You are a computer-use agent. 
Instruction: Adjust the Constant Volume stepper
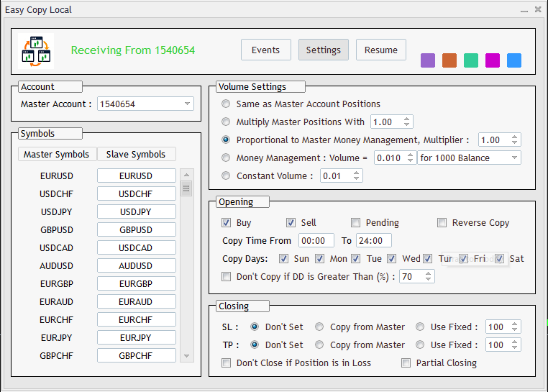[x=356, y=176]
